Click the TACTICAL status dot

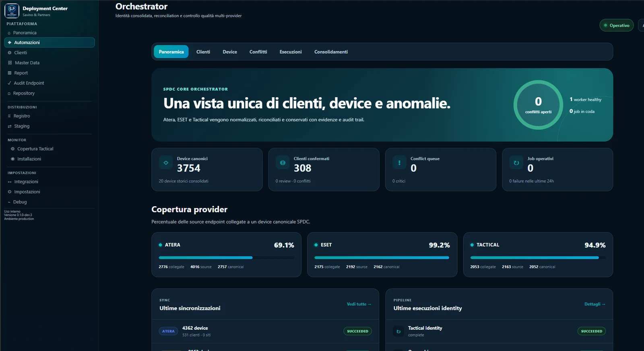[472, 245]
